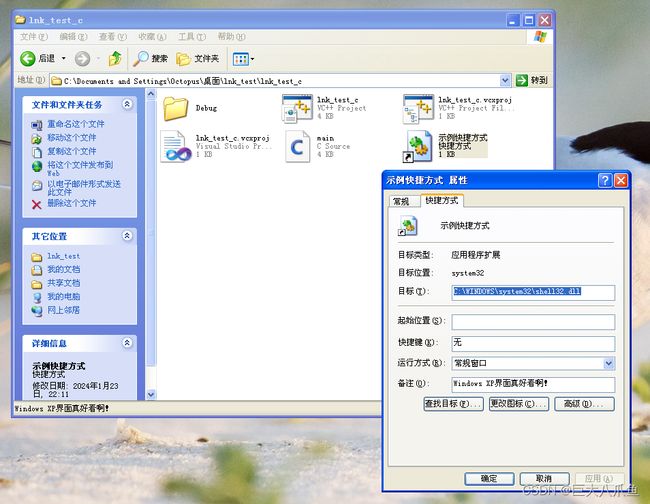650x504 pixels.
Task: Click the red X delete icon
Action: [x=36, y=204]
